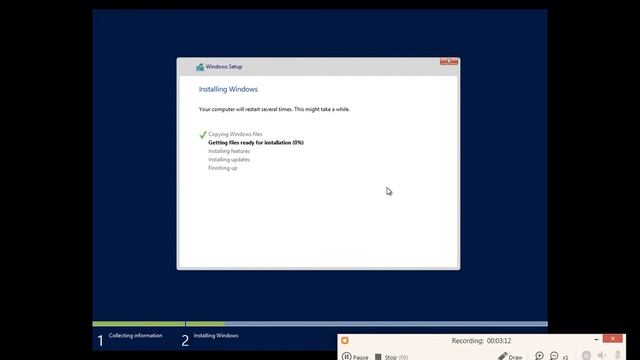Image resolution: width=640 pixels, height=360 pixels.
Task: Click the 'Copying Windows files' step text
Action: coord(235,134)
